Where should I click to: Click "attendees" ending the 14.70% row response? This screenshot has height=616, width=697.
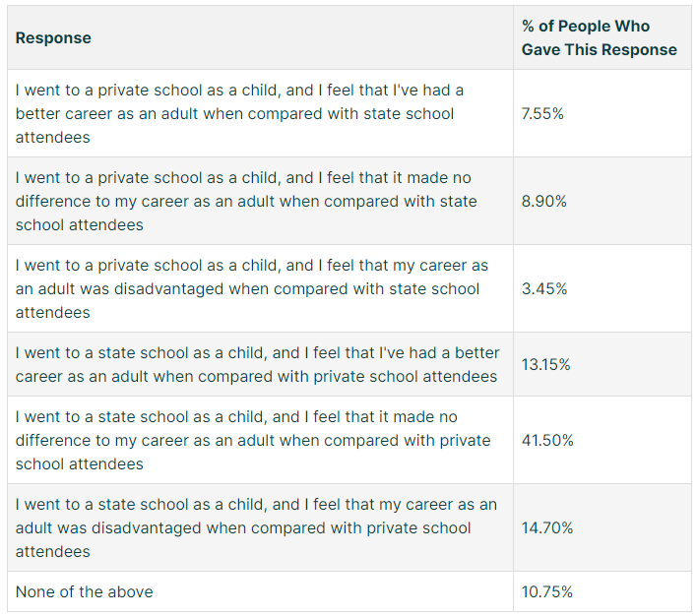52,551
